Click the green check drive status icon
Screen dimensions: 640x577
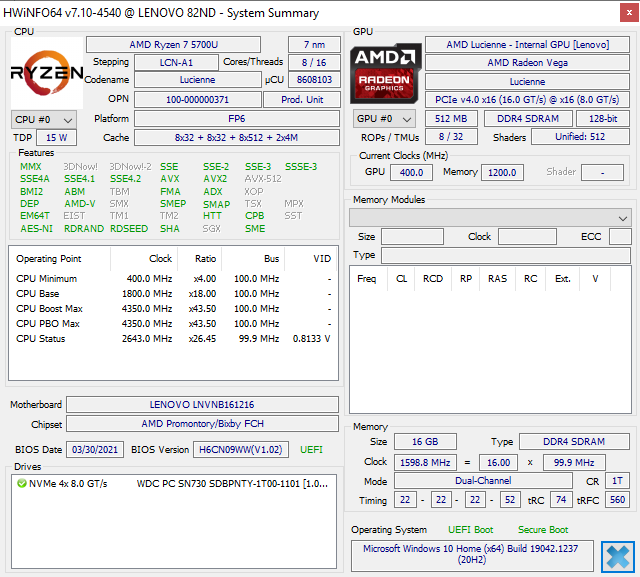coord(22,484)
